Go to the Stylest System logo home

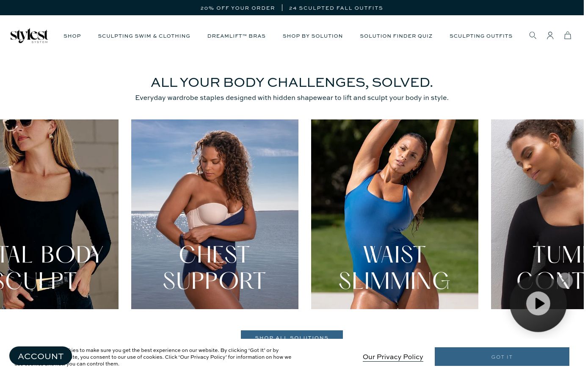[29, 36]
